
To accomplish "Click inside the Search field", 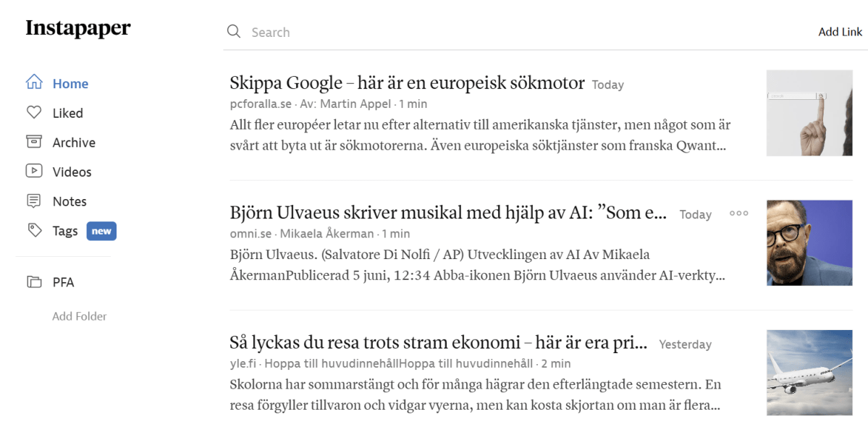I will point(326,32).
